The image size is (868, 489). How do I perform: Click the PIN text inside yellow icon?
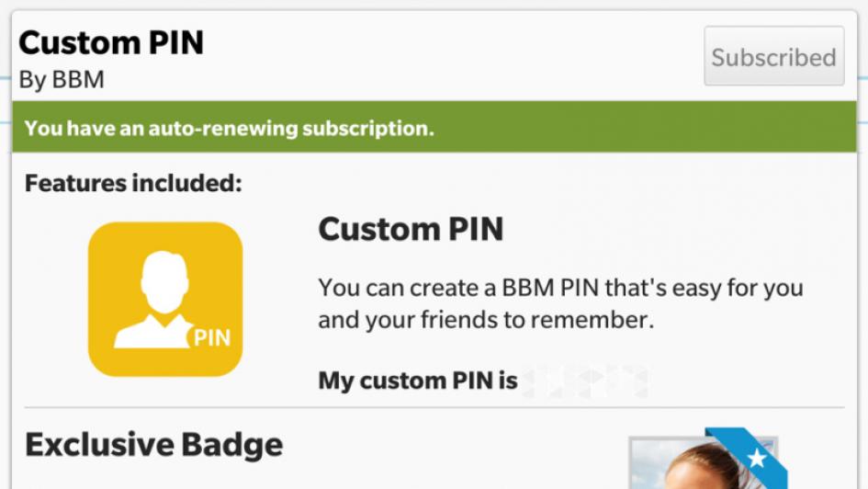[x=212, y=337]
